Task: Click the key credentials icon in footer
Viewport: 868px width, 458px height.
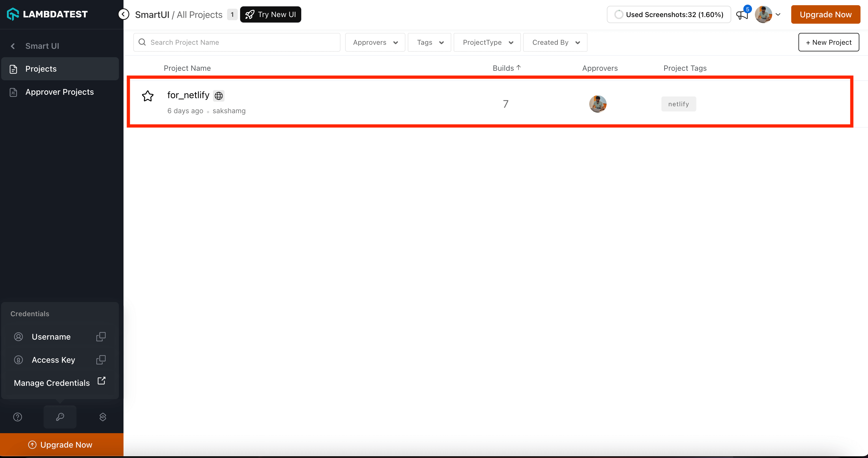Action: click(x=60, y=417)
